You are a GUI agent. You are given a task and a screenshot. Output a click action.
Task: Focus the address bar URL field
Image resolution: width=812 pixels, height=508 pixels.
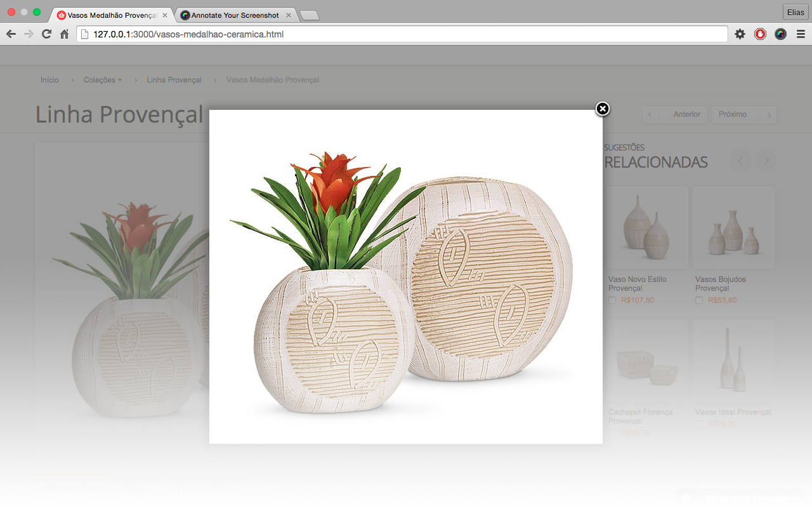point(402,34)
